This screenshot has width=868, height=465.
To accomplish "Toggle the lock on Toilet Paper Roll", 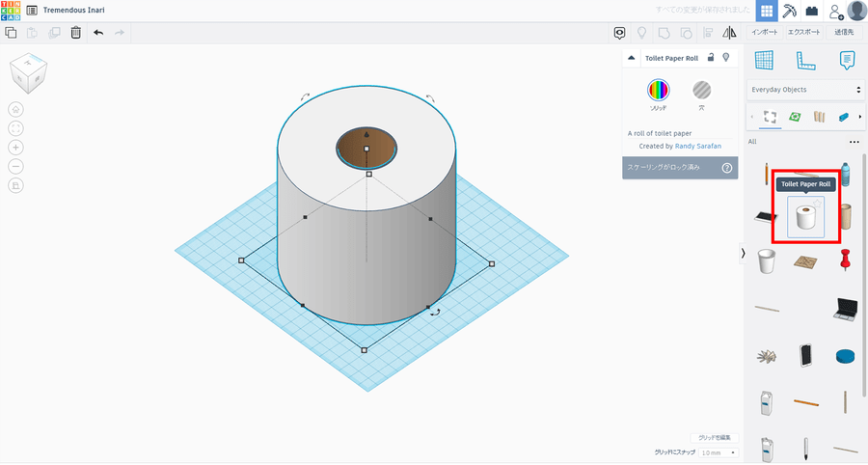I will tap(711, 58).
